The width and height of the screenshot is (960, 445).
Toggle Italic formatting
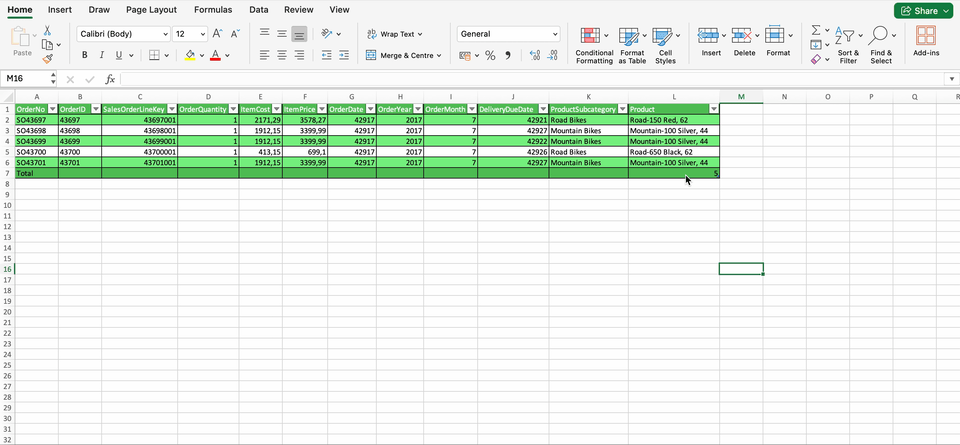click(x=102, y=55)
